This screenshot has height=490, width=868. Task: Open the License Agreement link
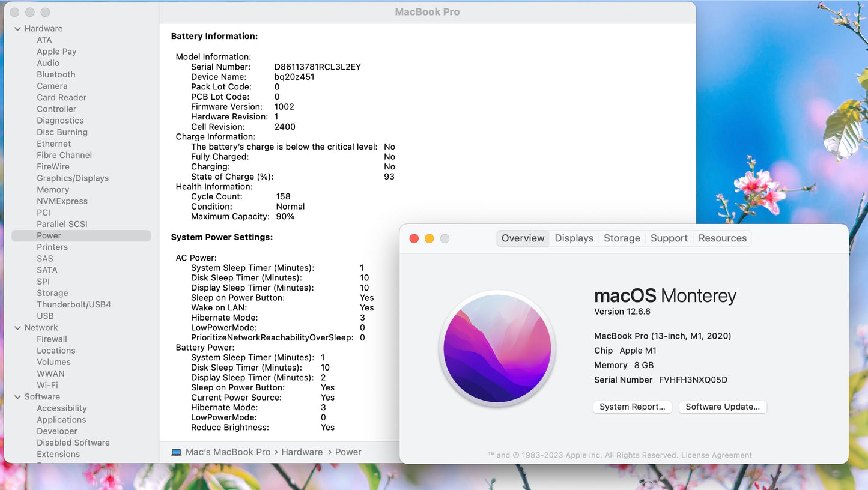tap(716, 455)
